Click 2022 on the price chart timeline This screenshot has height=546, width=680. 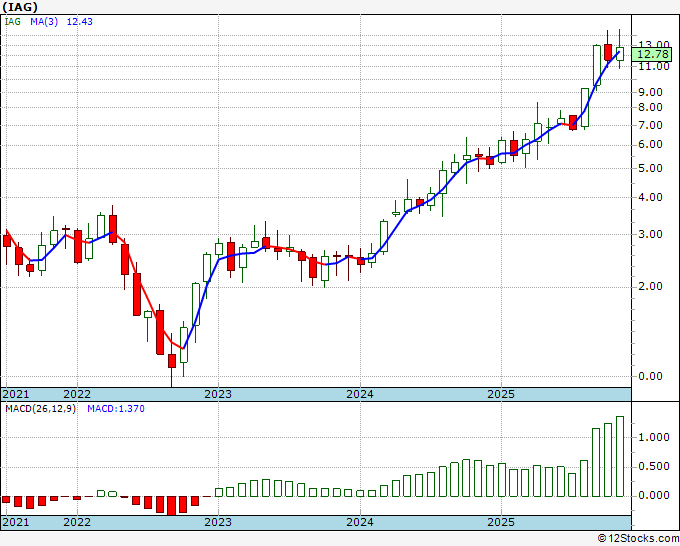click(x=77, y=394)
